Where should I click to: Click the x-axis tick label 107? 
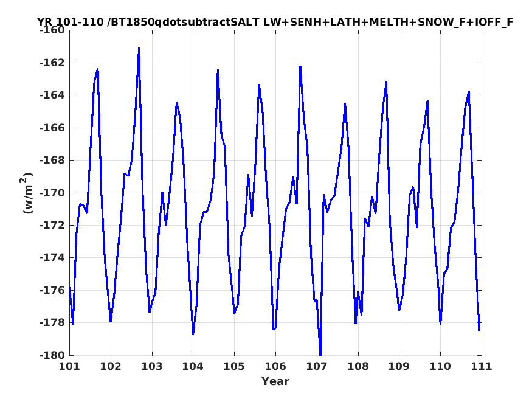click(317, 366)
